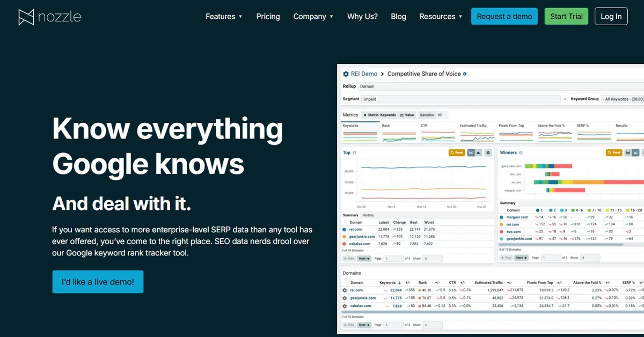This screenshot has height=337, width=644.
Task: Click the Start Trial button
Action: click(566, 17)
